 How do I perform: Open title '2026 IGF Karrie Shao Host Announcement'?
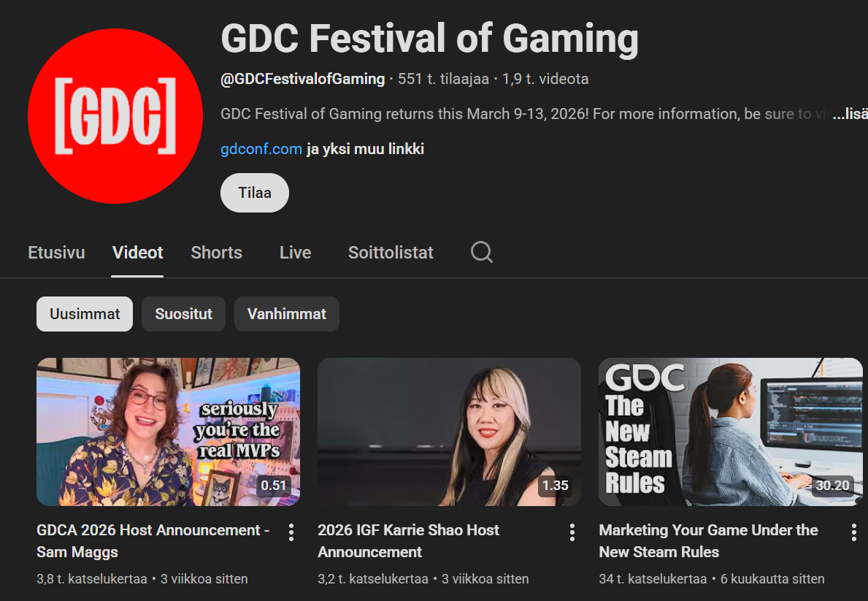click(409, 541)
